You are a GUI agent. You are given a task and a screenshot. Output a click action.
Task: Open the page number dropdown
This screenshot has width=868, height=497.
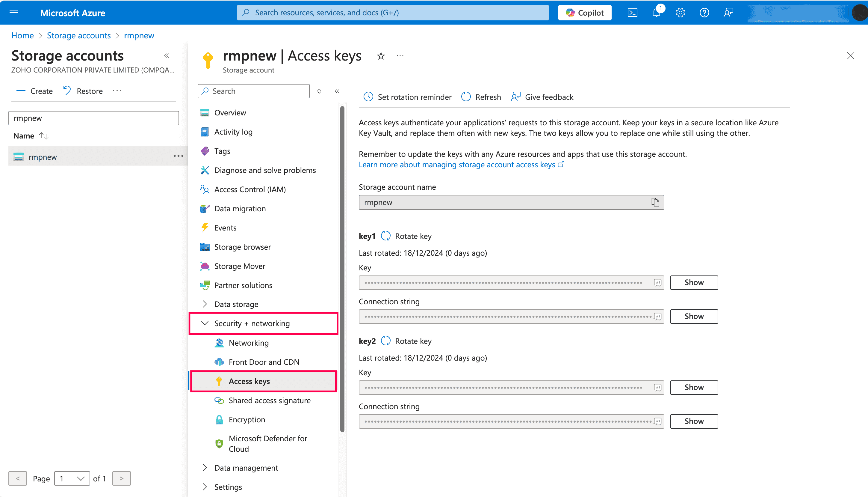pos(72,478)
